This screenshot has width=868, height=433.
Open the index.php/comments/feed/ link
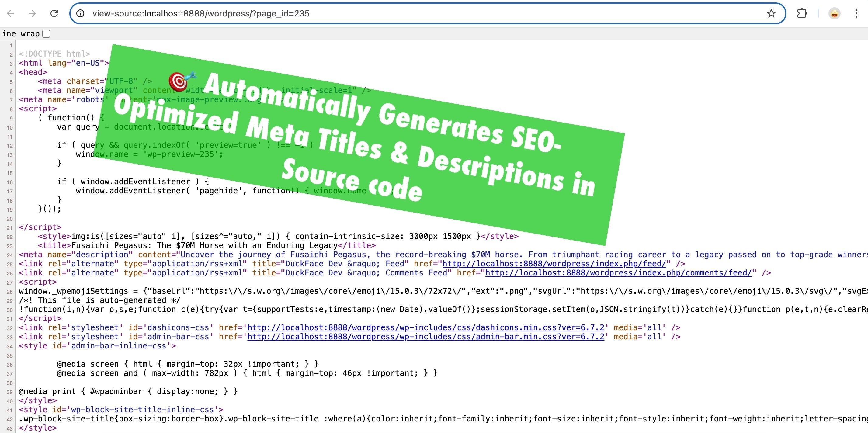click(619, 273)
